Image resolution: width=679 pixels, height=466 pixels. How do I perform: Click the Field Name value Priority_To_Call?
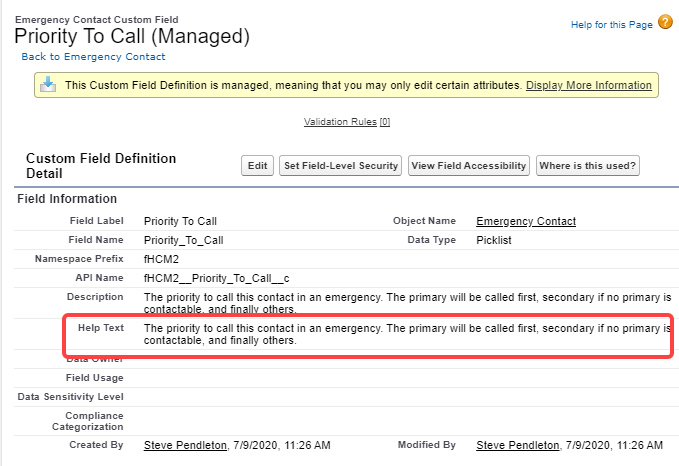point(184,240)
